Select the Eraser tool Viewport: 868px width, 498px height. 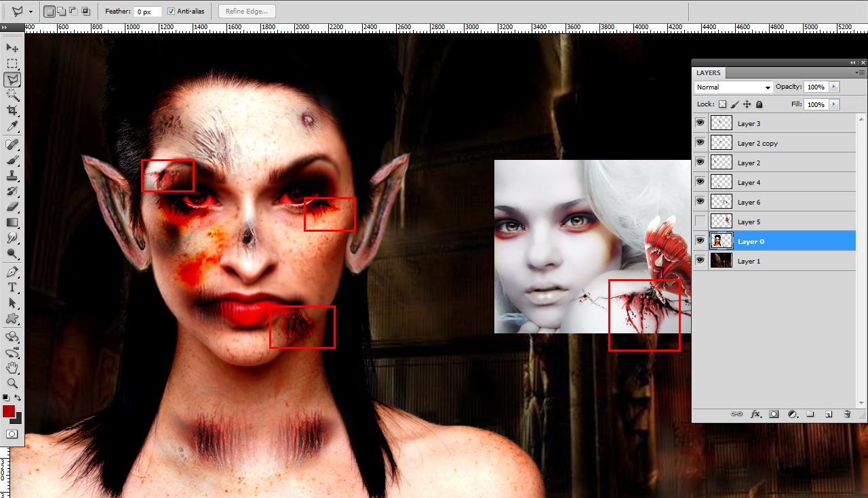pos(12,207)
